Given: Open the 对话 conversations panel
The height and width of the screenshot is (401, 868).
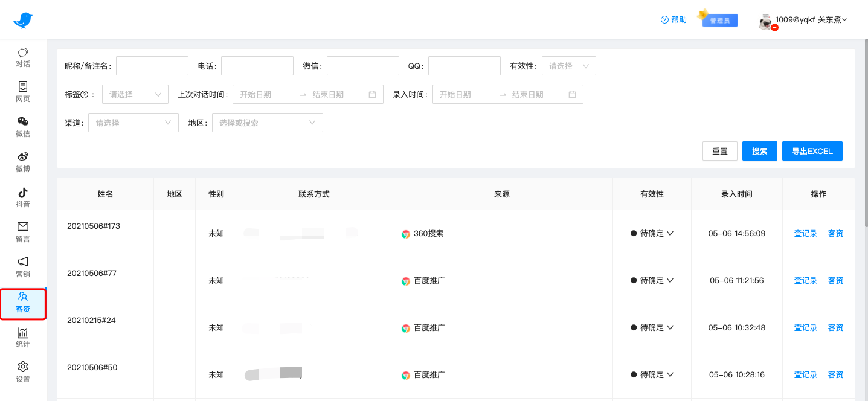Looking at the screenshot, I should coord(22,58).
